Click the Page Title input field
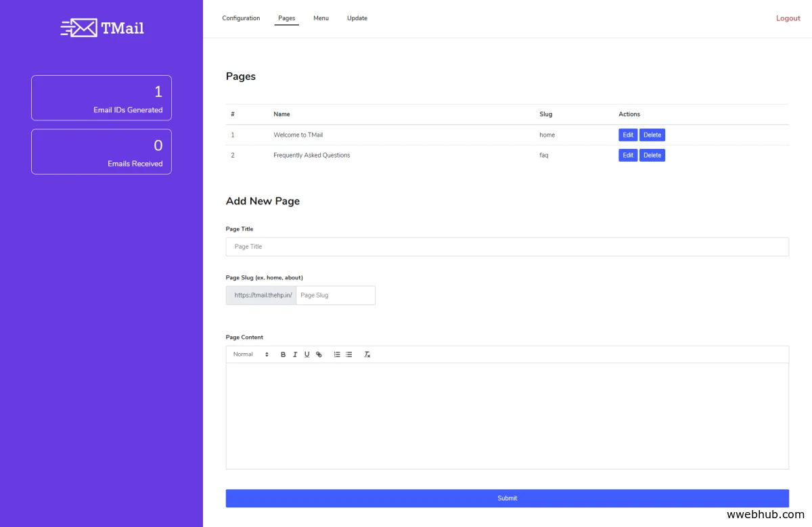812x527 pixels. pyautogui.click(x=507, y=247)
